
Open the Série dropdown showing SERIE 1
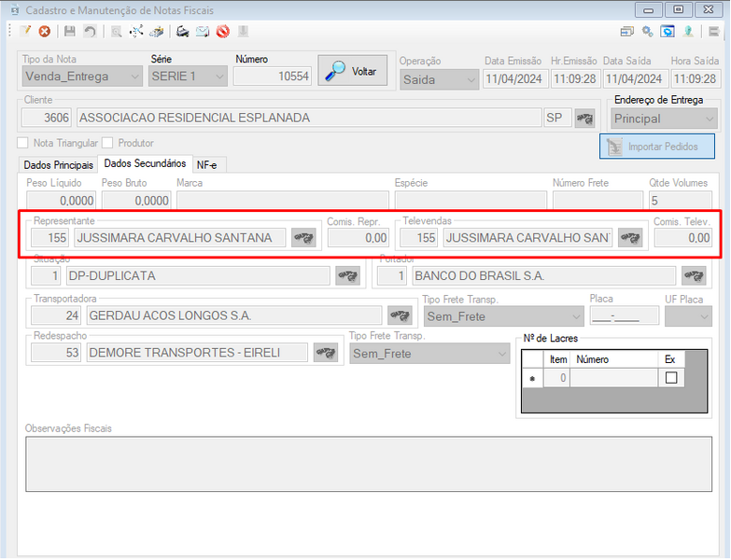coord(188,77)
